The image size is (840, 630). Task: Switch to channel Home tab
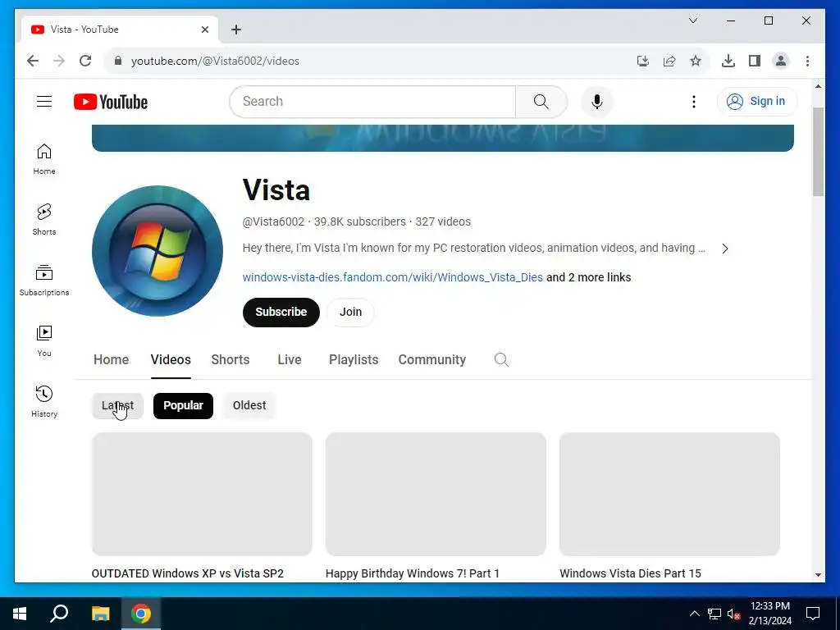tap(111, 359)
